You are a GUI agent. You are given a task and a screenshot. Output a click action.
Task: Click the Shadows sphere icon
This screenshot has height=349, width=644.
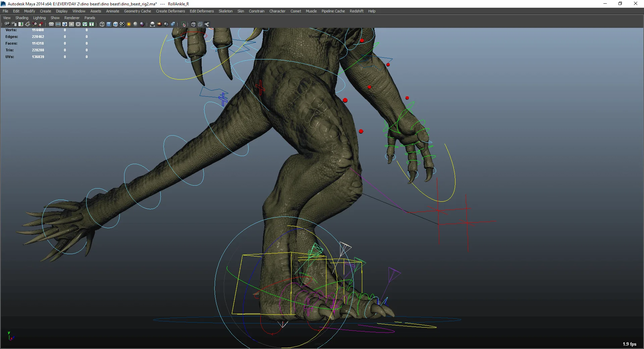(x=136, y=24)
